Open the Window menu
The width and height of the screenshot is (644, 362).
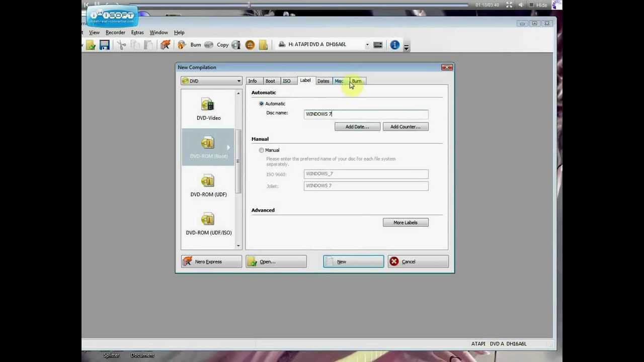click(x=158, y=32)
